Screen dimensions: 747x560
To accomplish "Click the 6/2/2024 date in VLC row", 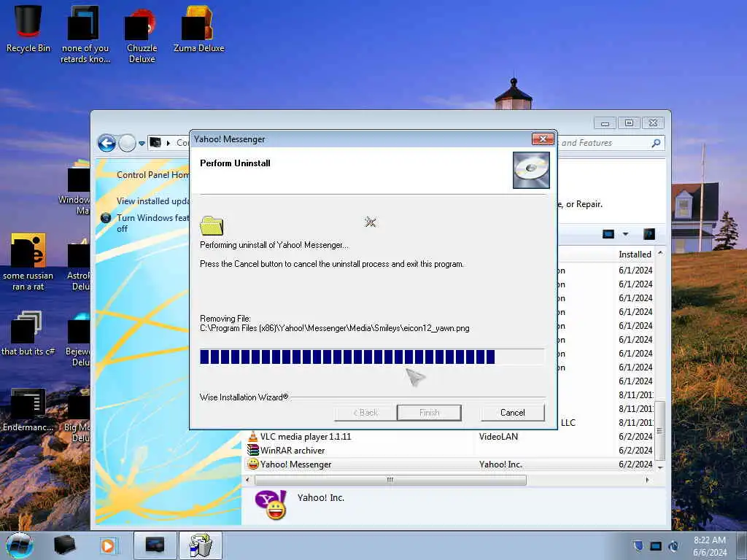I will [635, 436].
